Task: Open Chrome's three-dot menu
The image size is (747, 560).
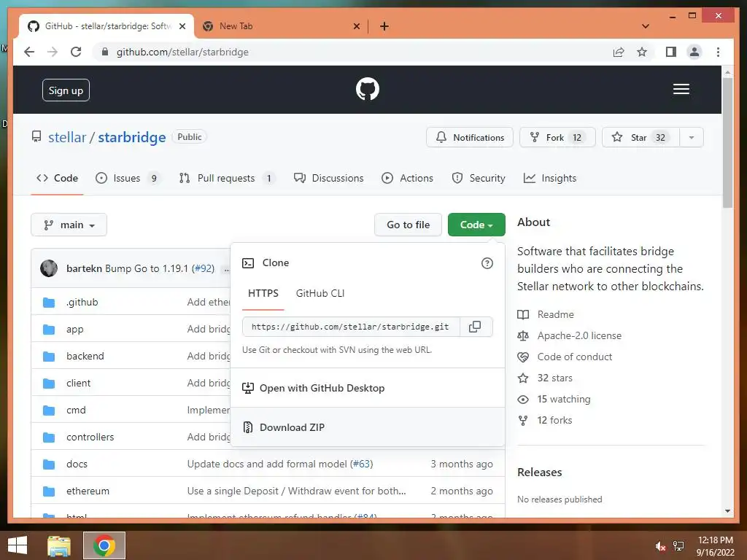Action: (x=718, y=52)
